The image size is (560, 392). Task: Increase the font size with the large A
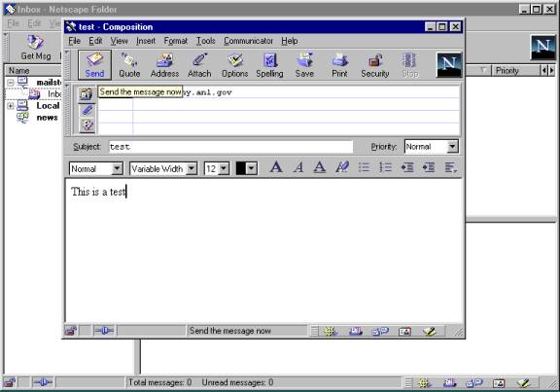point(276,167)
